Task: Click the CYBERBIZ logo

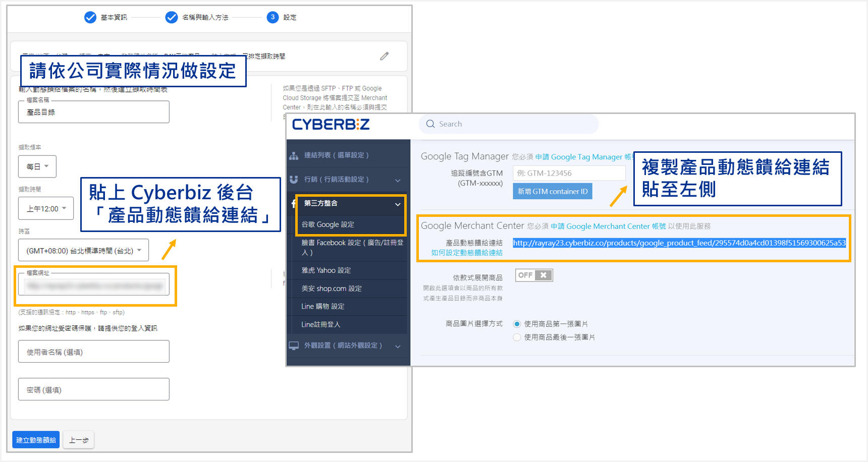Action: pos(331,124)
